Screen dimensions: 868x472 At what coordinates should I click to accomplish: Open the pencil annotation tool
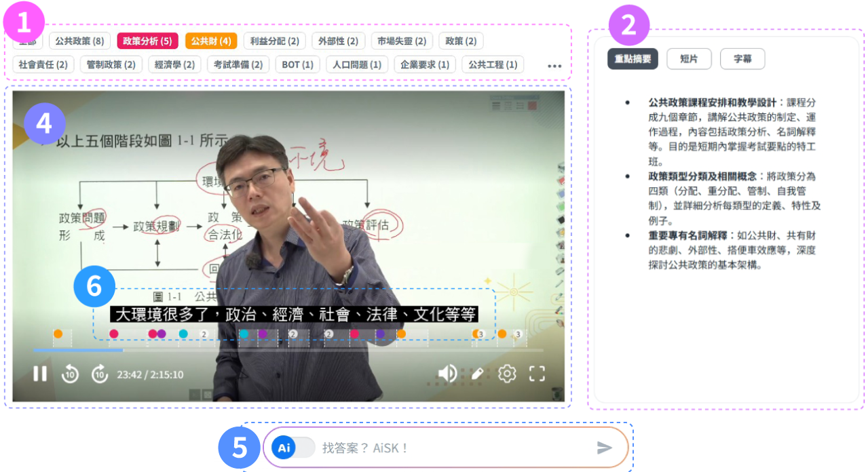478,374
